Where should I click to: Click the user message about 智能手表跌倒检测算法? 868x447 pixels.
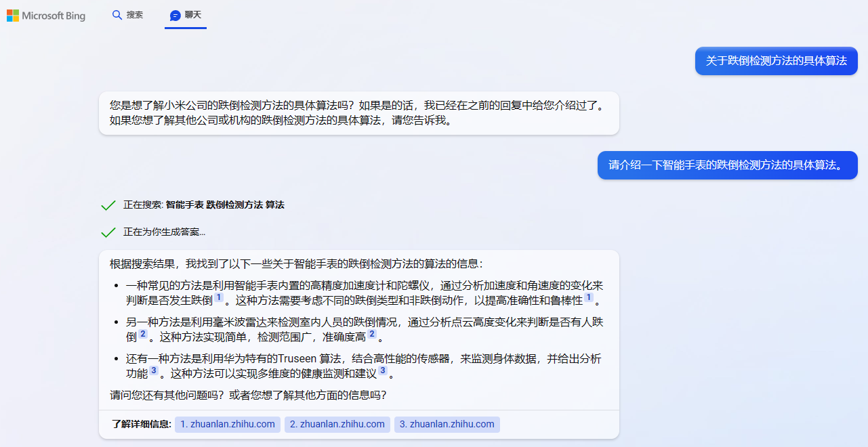pyautogui.click(x=727, y=165)
